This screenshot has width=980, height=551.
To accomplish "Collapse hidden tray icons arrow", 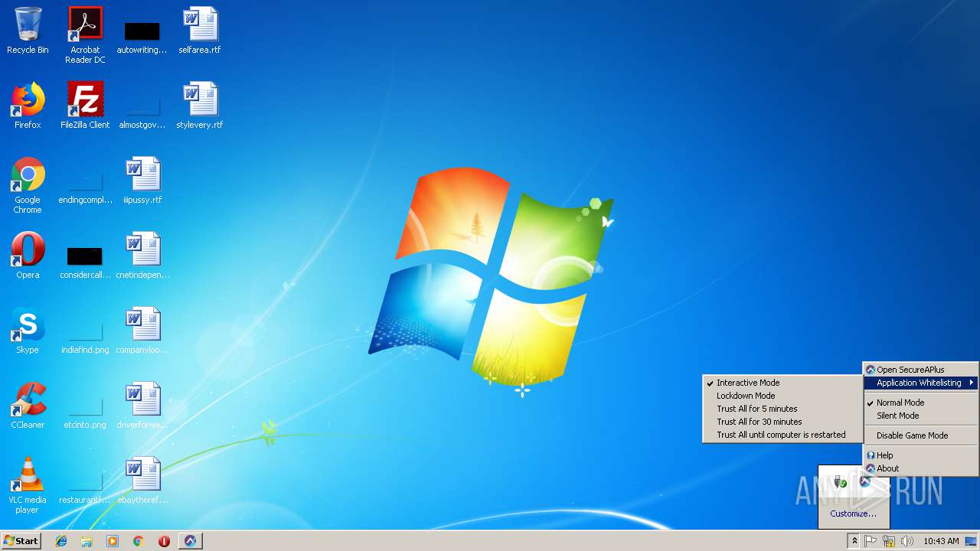I will click(x=854, y=541).
